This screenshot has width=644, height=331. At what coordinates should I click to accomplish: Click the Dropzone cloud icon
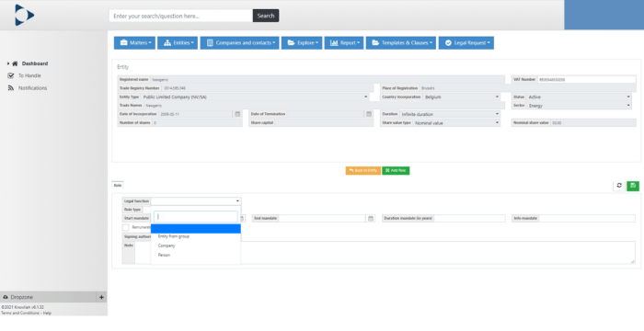6,297
